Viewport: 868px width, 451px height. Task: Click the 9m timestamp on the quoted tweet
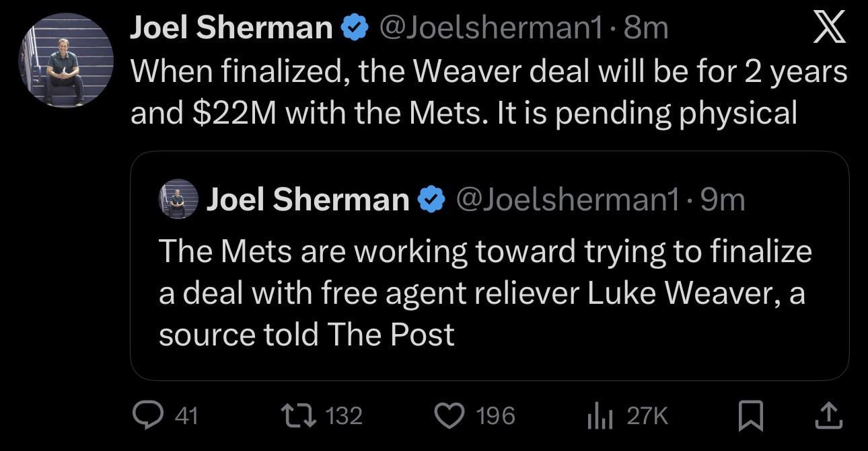pyautogui.click(x=721, y=198)
